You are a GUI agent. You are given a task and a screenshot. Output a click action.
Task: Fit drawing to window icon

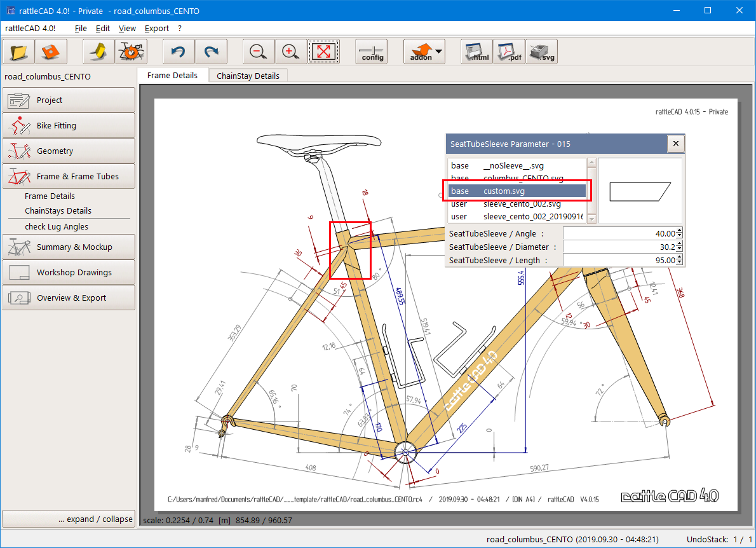click(323, 51)
